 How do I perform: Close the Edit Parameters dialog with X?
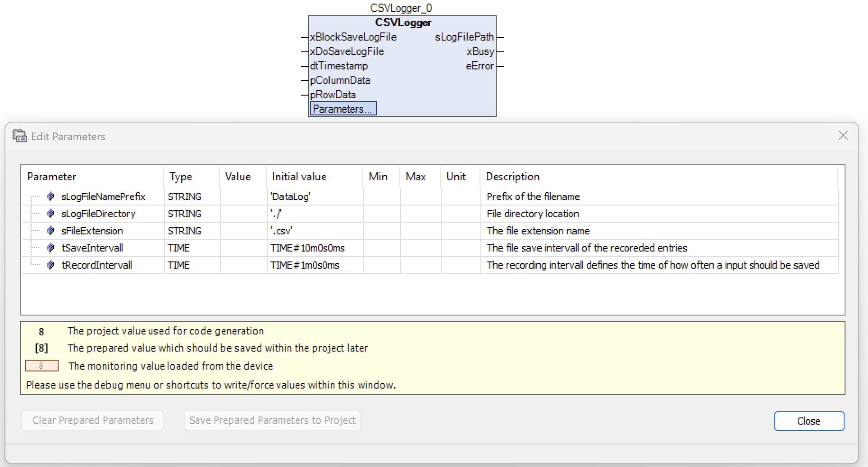[843, 136]
